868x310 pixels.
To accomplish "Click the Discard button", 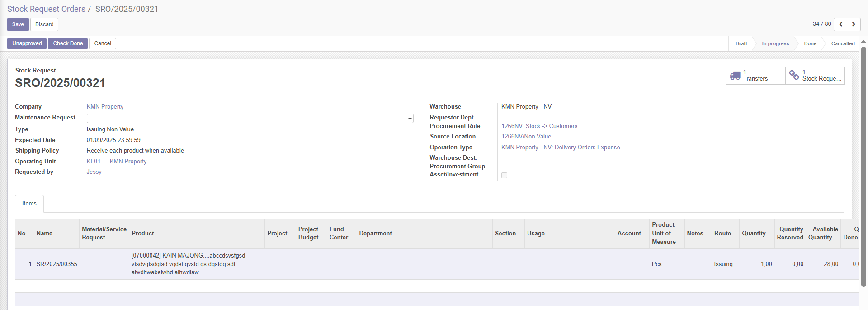I will coord(44,24).
